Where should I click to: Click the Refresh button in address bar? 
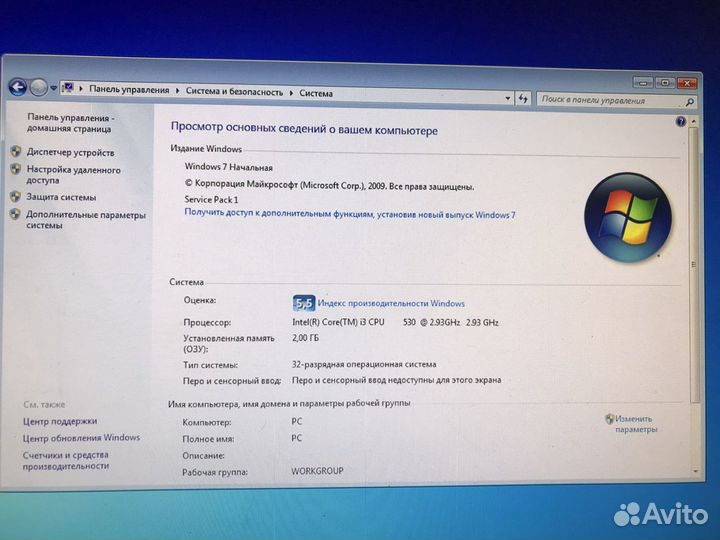[x=523, y=98]
